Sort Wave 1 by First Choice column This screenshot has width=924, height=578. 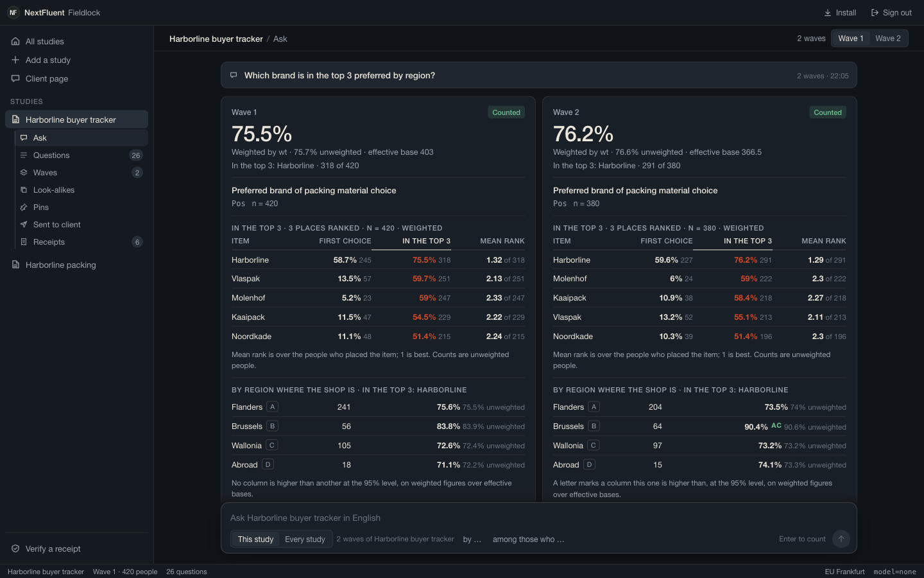click(x=345, y=241)
